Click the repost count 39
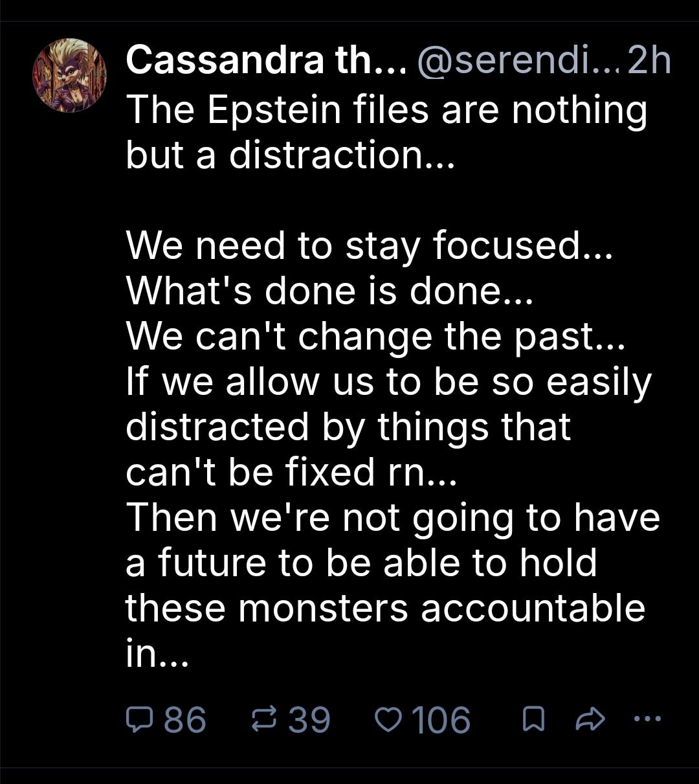 point(309,719)
